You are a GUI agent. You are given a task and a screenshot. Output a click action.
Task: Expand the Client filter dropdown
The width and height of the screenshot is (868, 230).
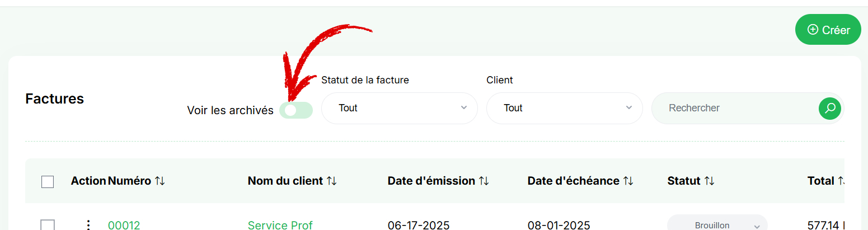pos(565,108)
